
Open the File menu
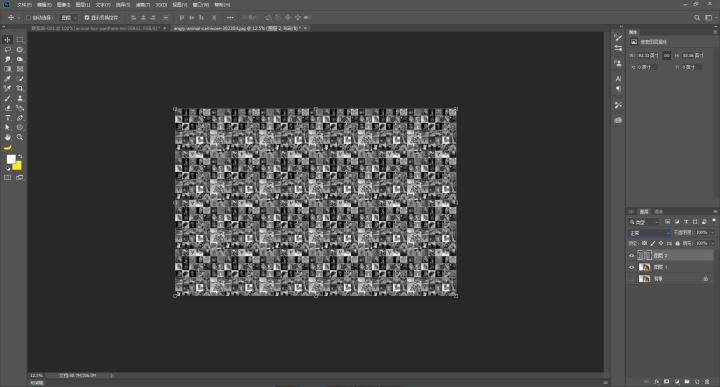click(24, 5)
